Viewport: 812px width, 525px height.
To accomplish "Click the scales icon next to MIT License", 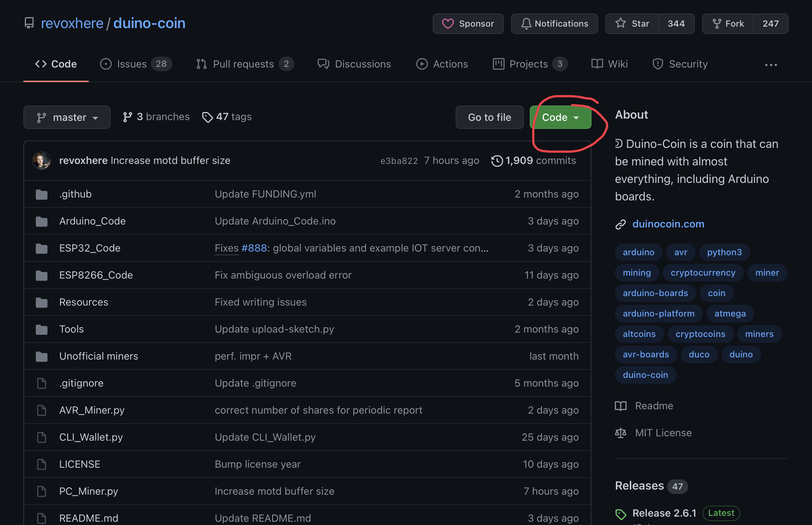I will pos(621,433).
